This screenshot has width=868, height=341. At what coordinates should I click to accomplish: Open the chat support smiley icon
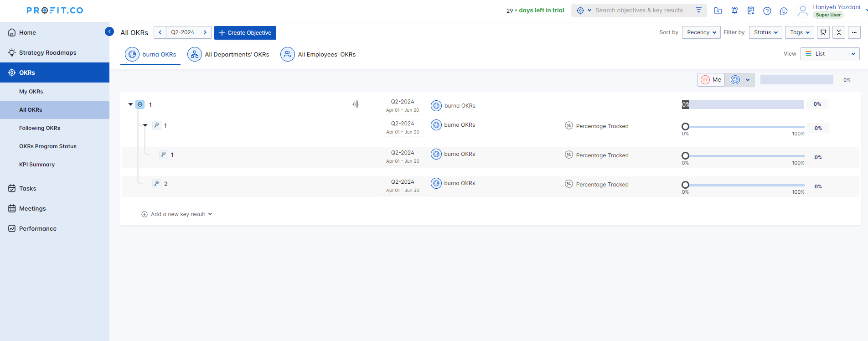[784, 10]
